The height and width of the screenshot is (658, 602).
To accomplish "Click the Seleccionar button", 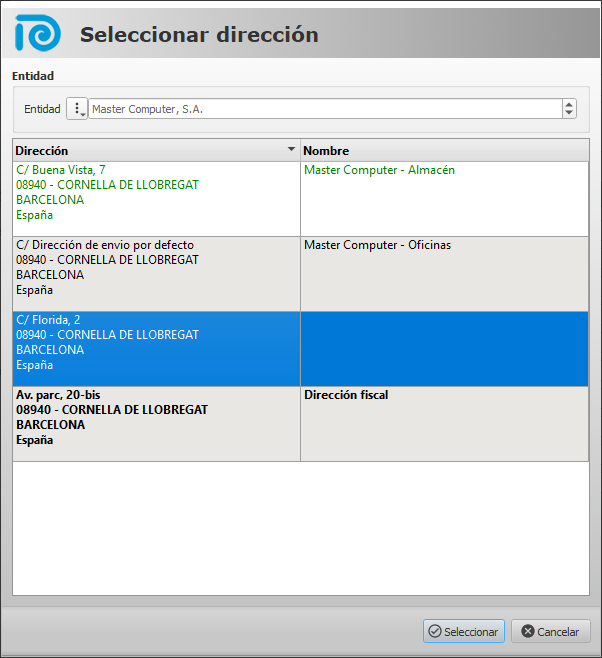I will point(463,631).
